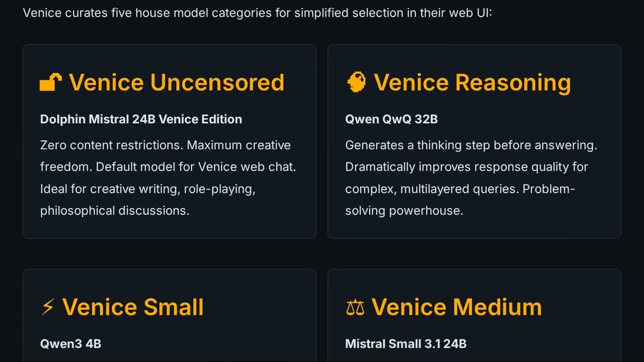The height and width of the screenshot is (362, 644).
Task: Click the "Default model for Venice web chat" text
Action: click(195, 167)
